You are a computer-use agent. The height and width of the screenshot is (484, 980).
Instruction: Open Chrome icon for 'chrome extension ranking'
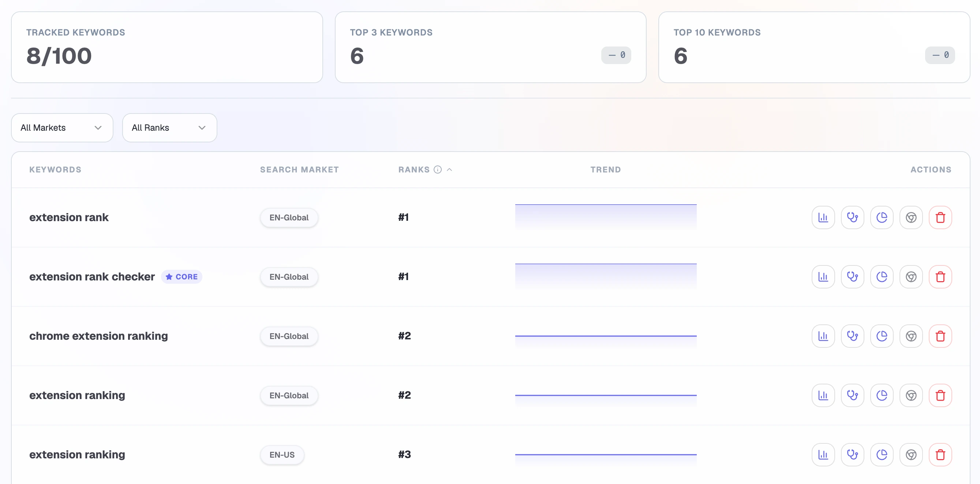pos(911,336)
